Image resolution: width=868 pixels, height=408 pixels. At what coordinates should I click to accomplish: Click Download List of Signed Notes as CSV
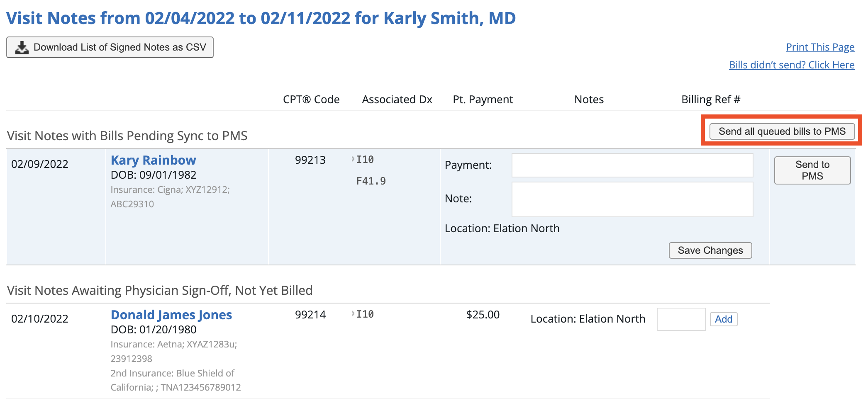click(110, 47)
